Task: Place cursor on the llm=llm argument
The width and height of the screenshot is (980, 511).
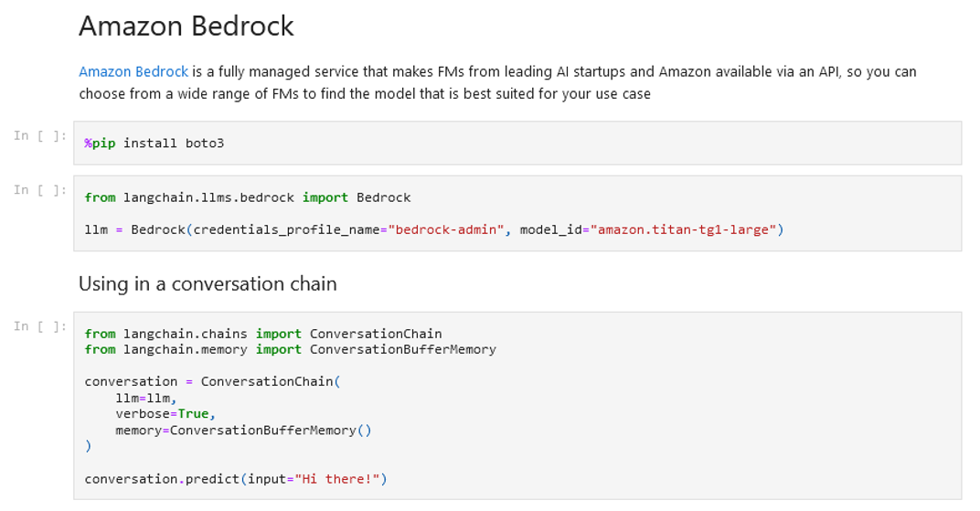Action: 145,398
